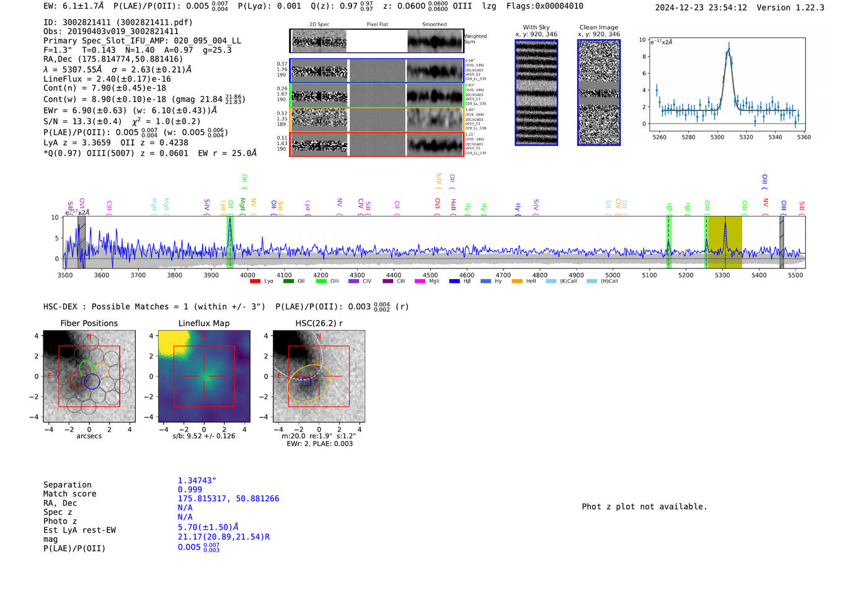This screenshot has height=591, width=868.
Task: Click the yellow highlighted band near 5300Å
Action: point(725,242)
